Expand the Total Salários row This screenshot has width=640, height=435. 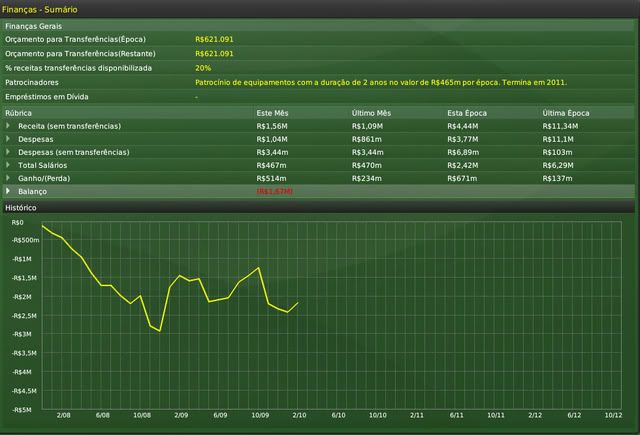[x=8, y=165]
